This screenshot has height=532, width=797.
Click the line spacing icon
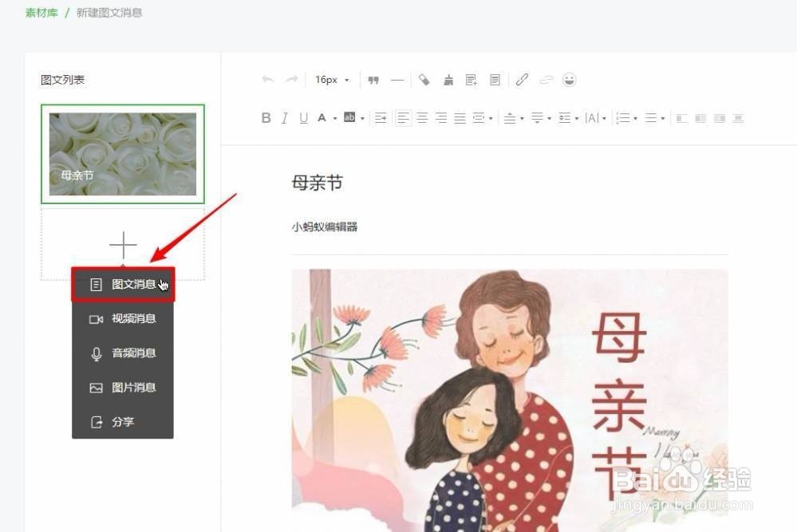pyautogui.click(x=565, y=118)
